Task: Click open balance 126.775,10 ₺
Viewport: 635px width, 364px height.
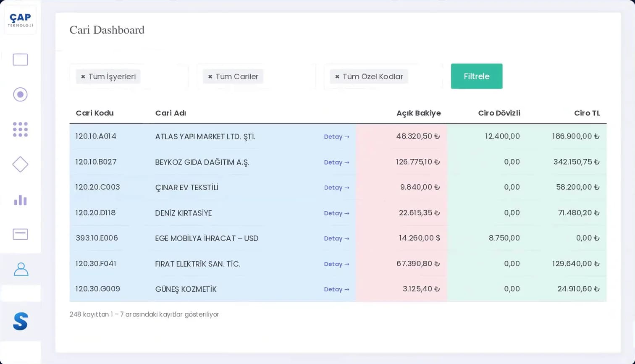Action: point(417,162)
